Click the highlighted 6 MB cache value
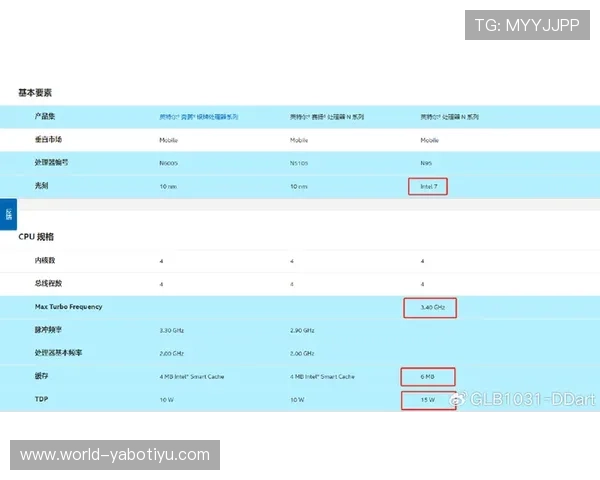The width and height of the screenshot is (600, 480). click(427, 377)
